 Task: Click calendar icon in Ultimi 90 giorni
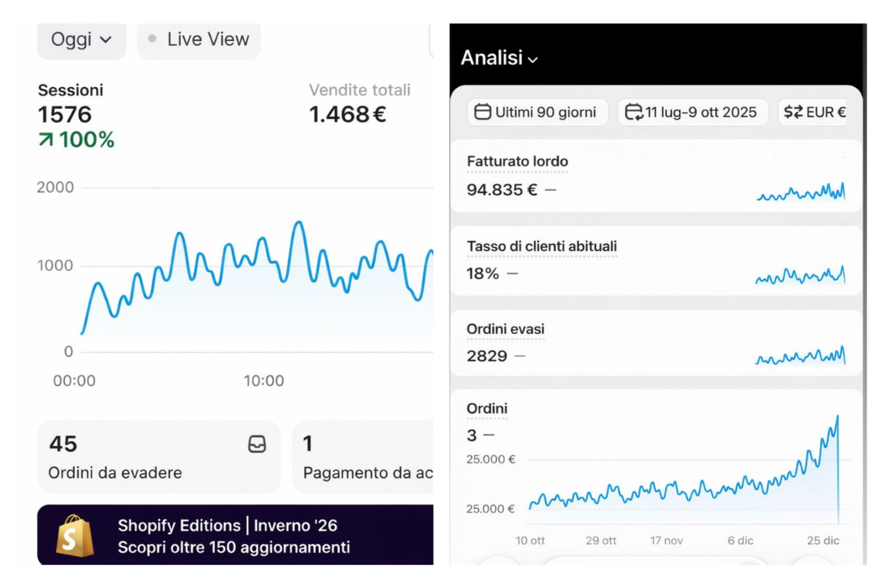(482, 112)
